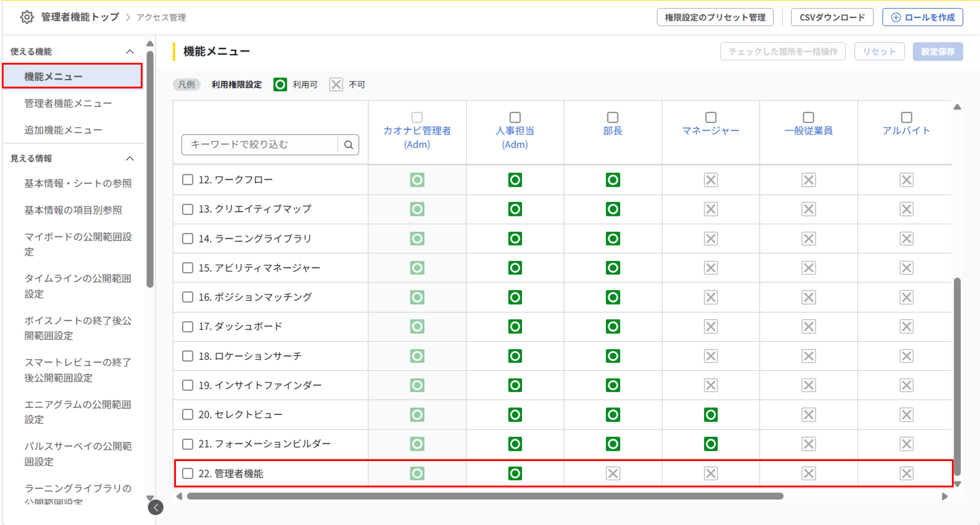Toggle 部長 permission for 14. ラーニングライブラリ
The width and height of the screenshot is (980, 525).
(x=612, y=239)
